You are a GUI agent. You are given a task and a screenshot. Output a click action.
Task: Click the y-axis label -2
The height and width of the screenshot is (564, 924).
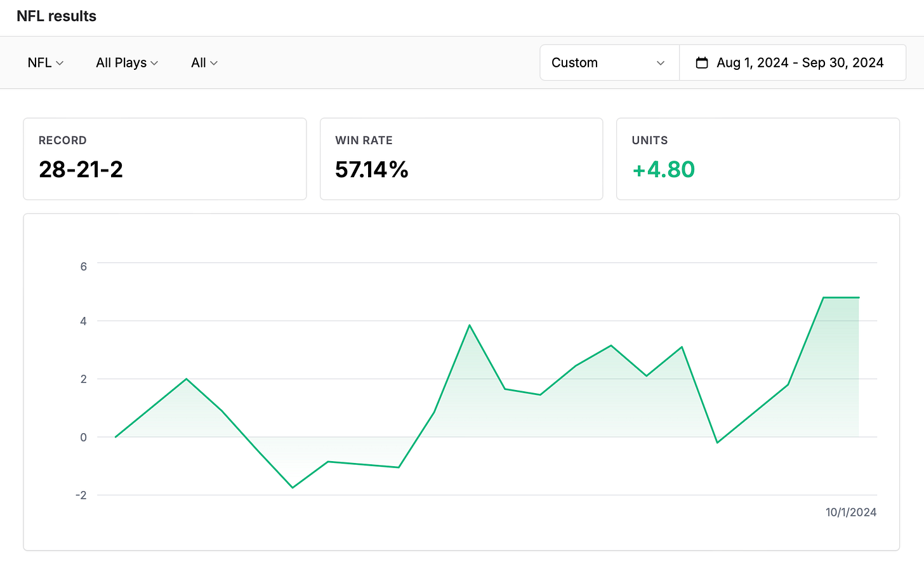(81, 495)
